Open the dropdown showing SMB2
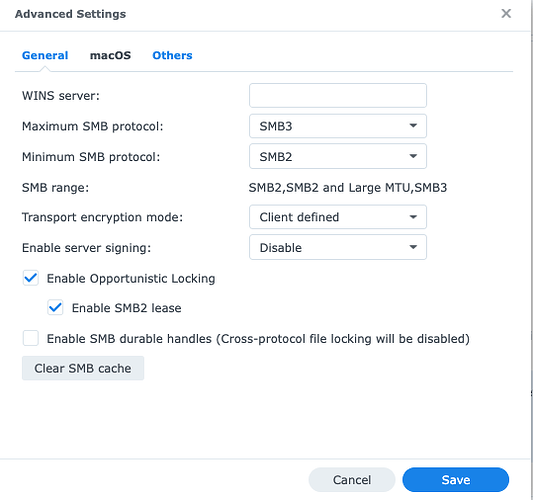The width and height of the screenshot is (533, 500). click(x=338, y=156)
